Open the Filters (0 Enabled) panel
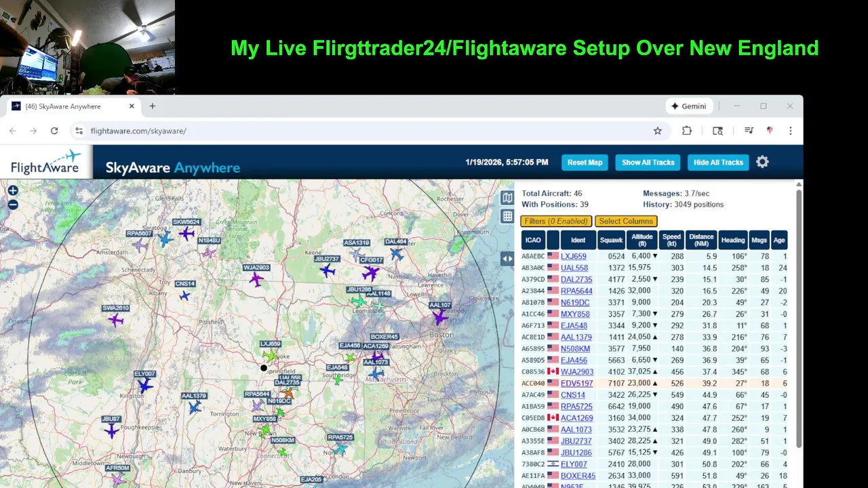 pos(556,221)
